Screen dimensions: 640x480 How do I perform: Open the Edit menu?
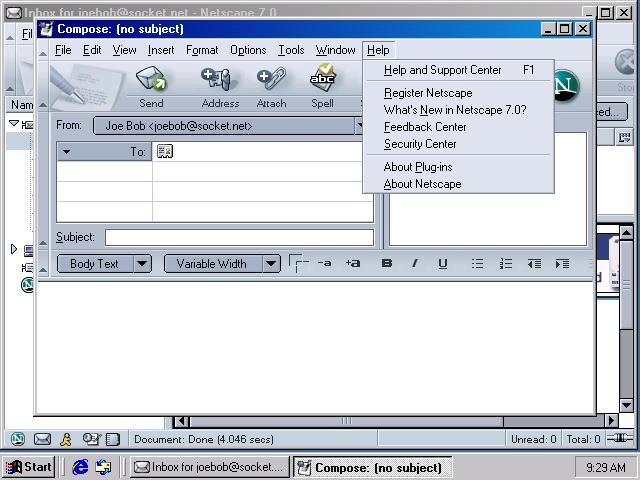click(92, 50)
